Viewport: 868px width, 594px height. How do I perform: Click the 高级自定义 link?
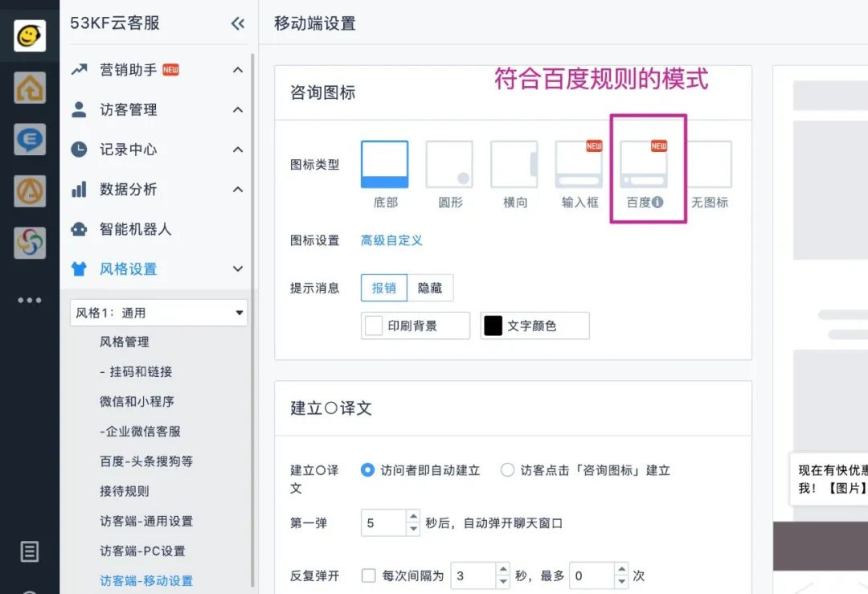click(x=391, y=240)
